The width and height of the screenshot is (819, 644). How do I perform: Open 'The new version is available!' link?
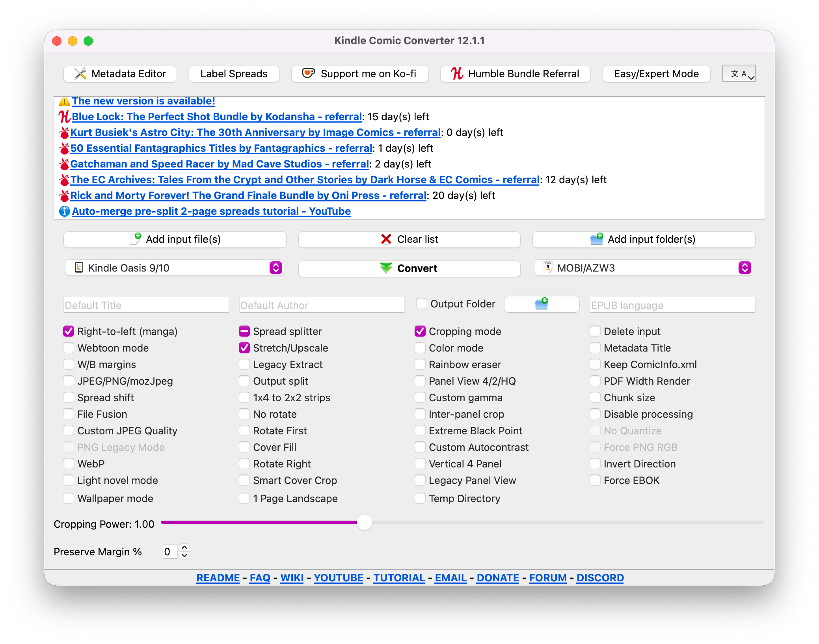click(x=143, y=101)
